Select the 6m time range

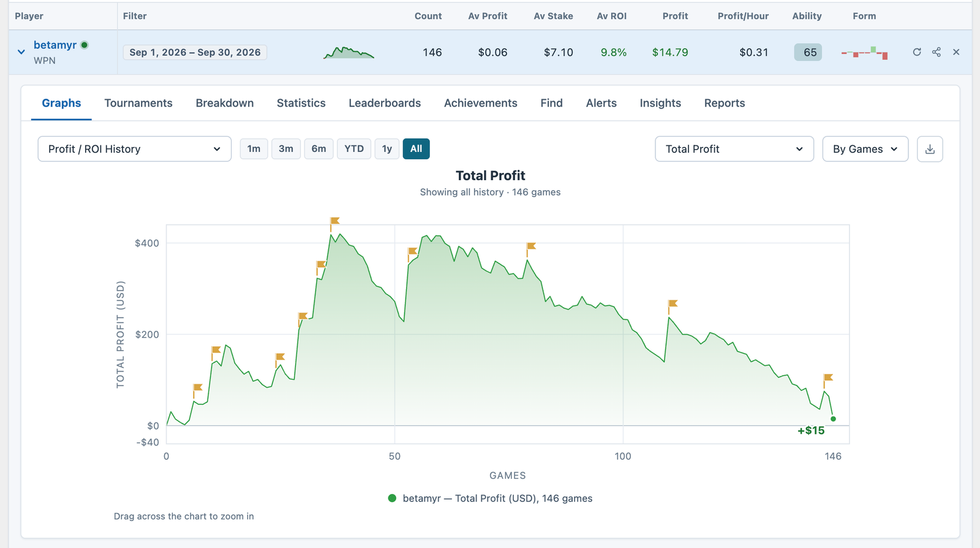[318, 149]
